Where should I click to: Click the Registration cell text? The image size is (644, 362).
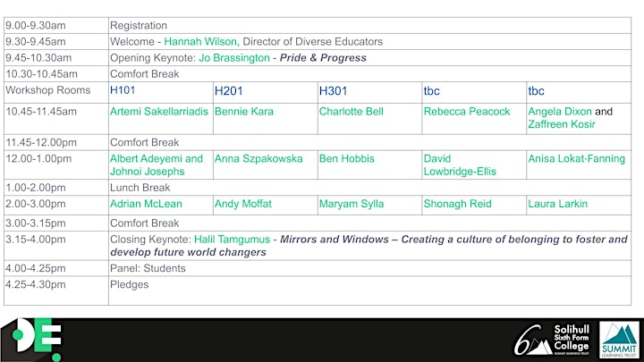tap(139, 25)
